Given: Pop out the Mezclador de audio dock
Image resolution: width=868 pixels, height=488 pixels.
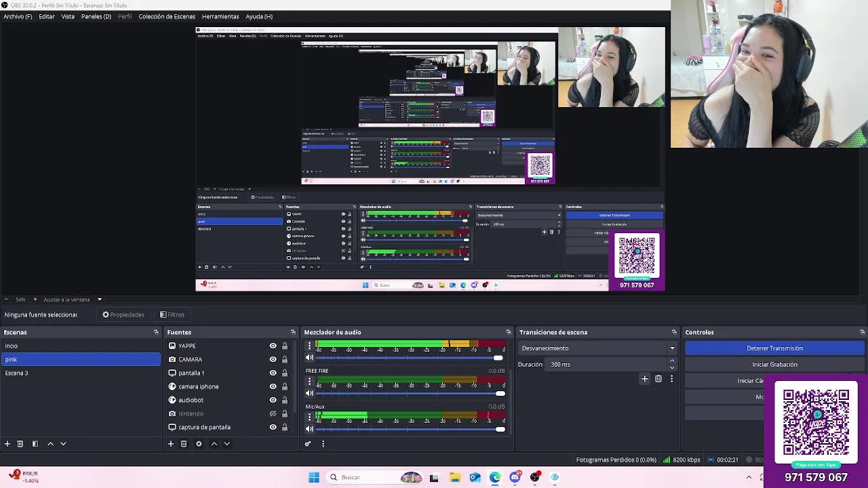Looking at the screenshot, I should coord(508,332).
